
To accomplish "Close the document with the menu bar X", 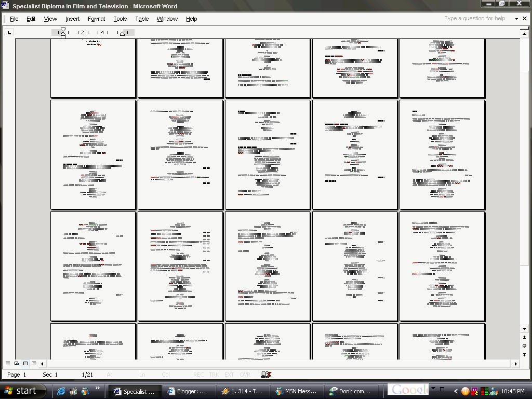I will (525, 18).
